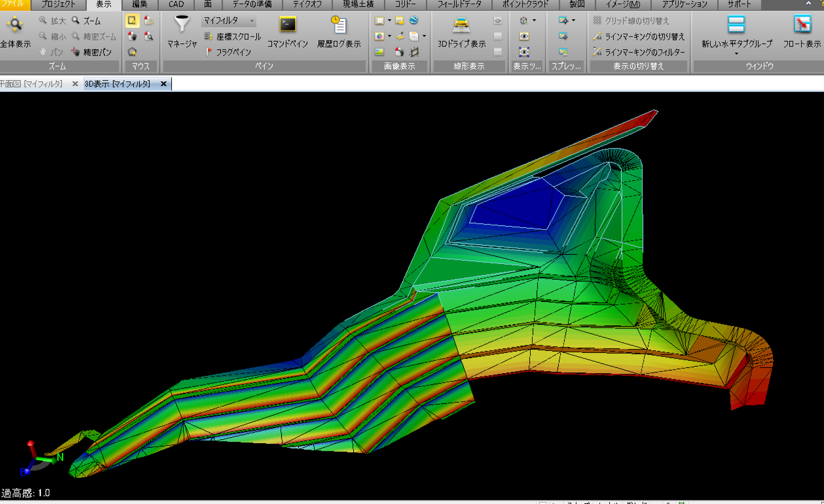This screenshot has width=824, height=504.
Task: Expand arrow next to white box icon
Action: (424, 36)
